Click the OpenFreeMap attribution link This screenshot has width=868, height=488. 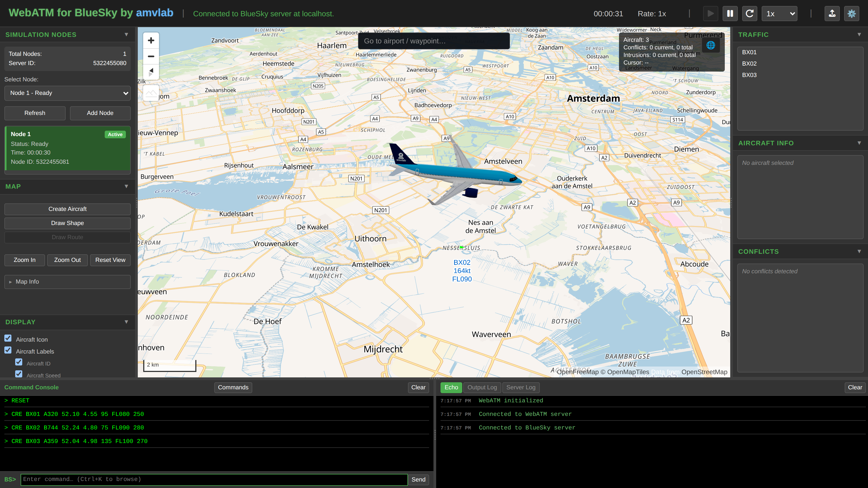577,372
